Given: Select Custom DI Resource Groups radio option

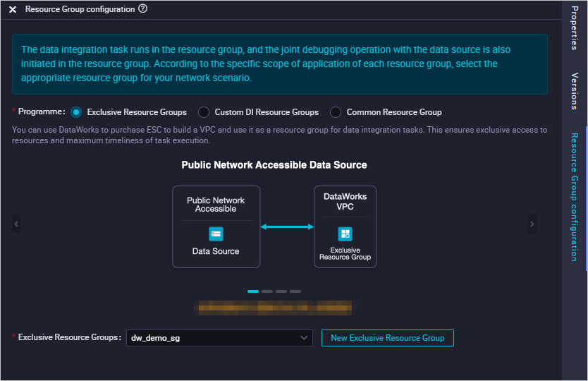Looking at the screenshot, I should click(x=204, y=112).
